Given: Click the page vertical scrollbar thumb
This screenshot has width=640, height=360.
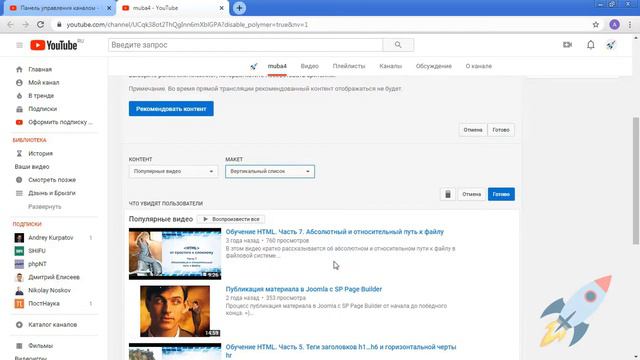Looking at the screenshot, I should pyautogui.click(x=636, y=180).
